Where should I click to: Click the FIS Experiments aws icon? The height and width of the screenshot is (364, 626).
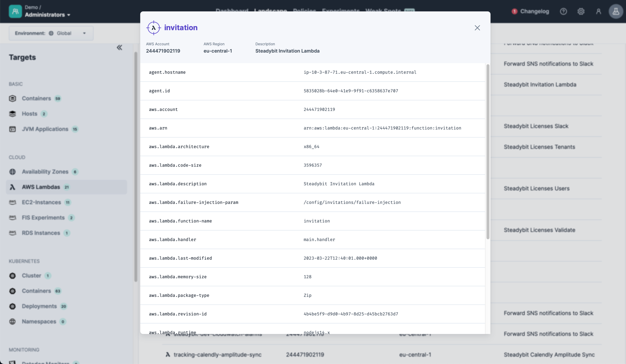12,218
